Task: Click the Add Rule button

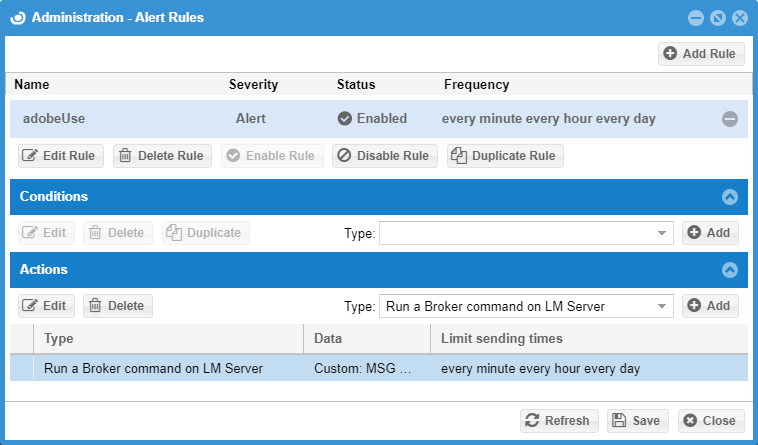Action: tap(701, 54)
